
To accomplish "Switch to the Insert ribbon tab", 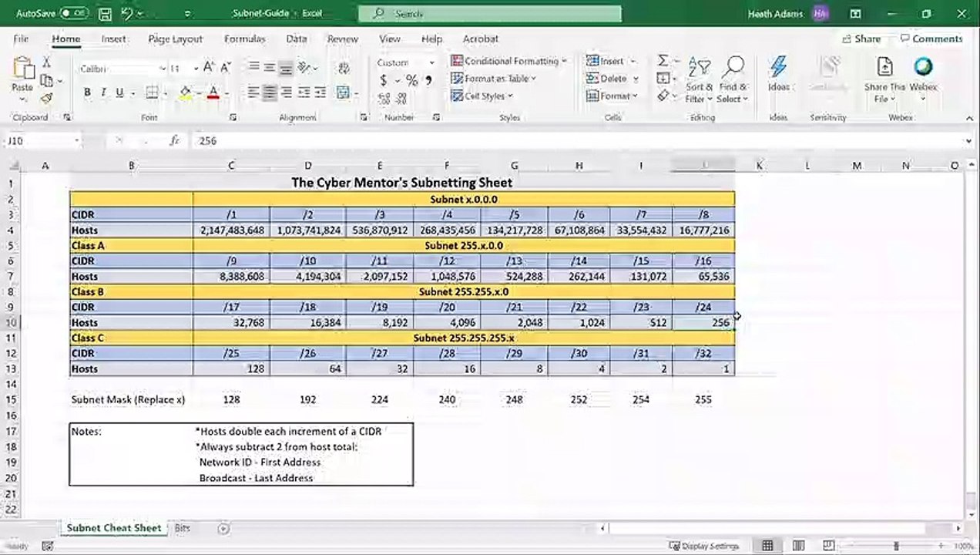I will pyautogui.click(x=114, y=39).
